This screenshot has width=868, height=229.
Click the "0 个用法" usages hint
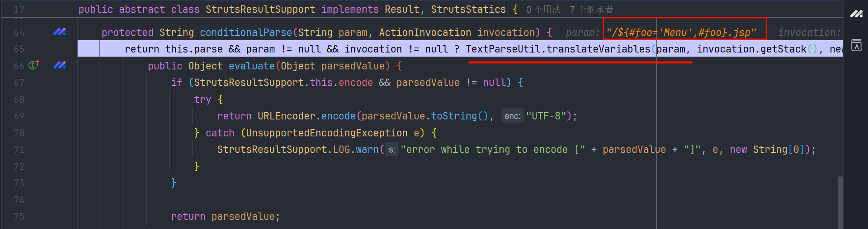(x=543, y=10)
